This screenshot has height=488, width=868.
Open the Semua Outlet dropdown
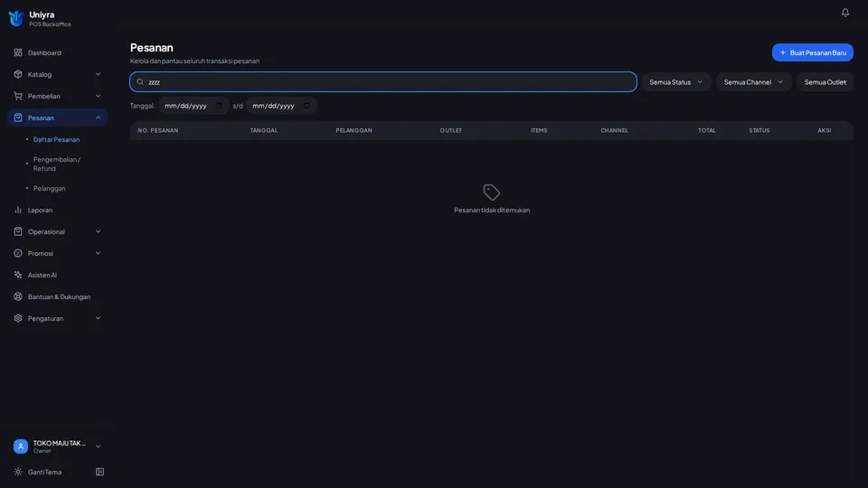pyautogui.click(x=825, y=82)
